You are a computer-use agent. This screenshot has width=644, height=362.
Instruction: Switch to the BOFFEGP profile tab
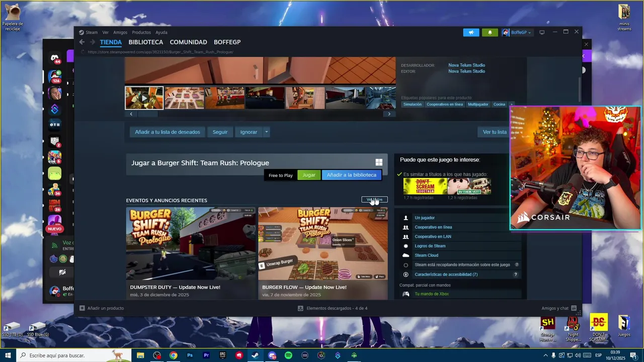[227, 42]
